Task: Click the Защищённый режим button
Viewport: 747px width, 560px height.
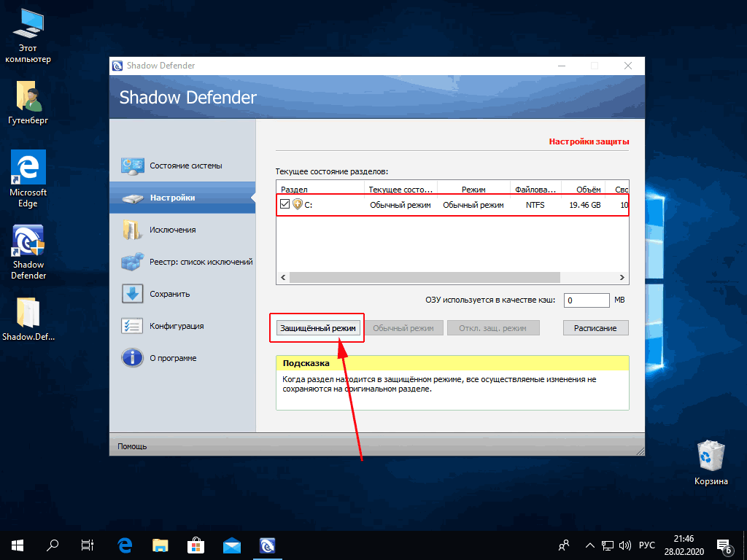Action: (x=318, y=327)
